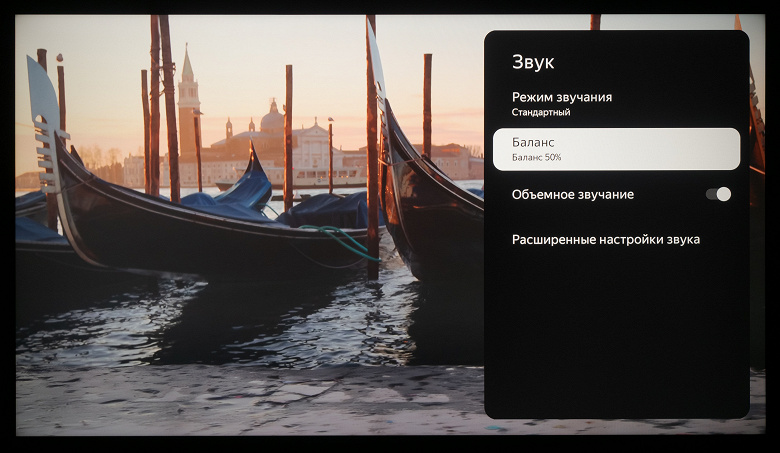This screenshot has height=453, width=780.
Task: Click the domed church in the background
Action: point(273,119)
